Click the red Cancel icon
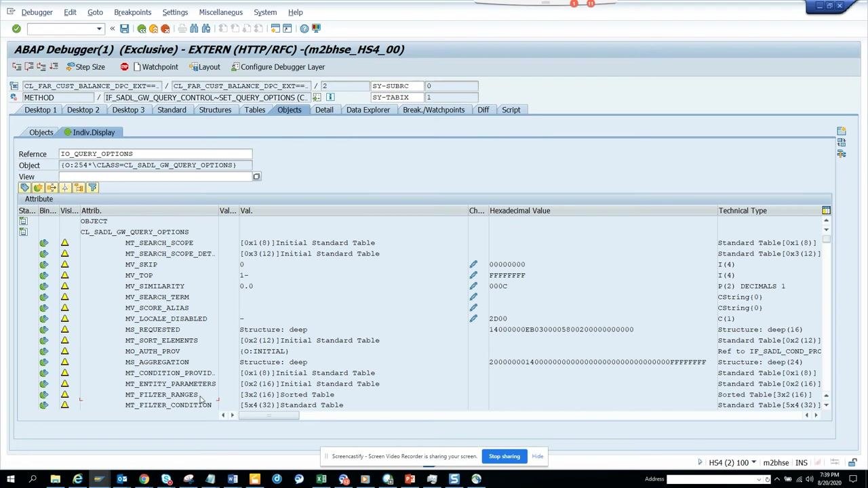This screenshot has height=488, width=868. [x=165, y=28]
